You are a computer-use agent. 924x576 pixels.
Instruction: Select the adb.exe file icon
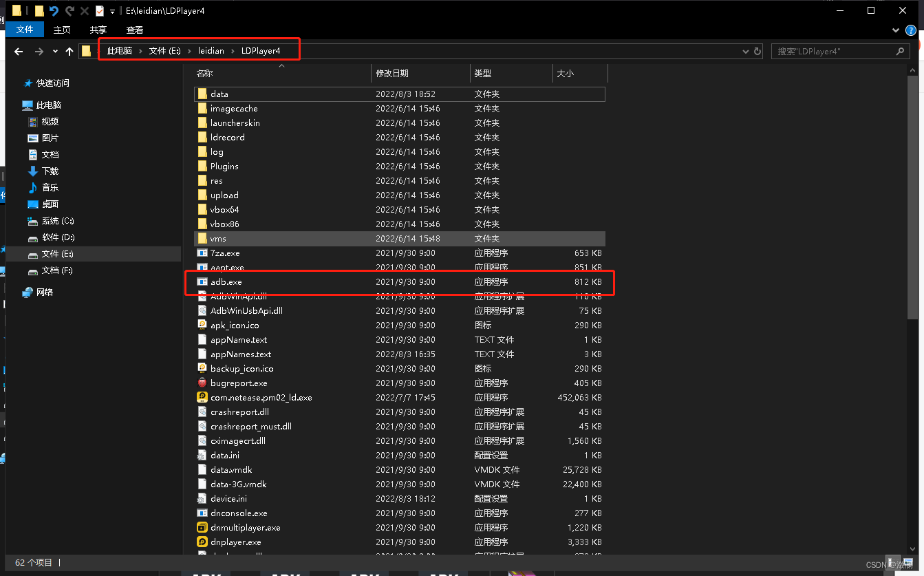click(x=202, y=281)
